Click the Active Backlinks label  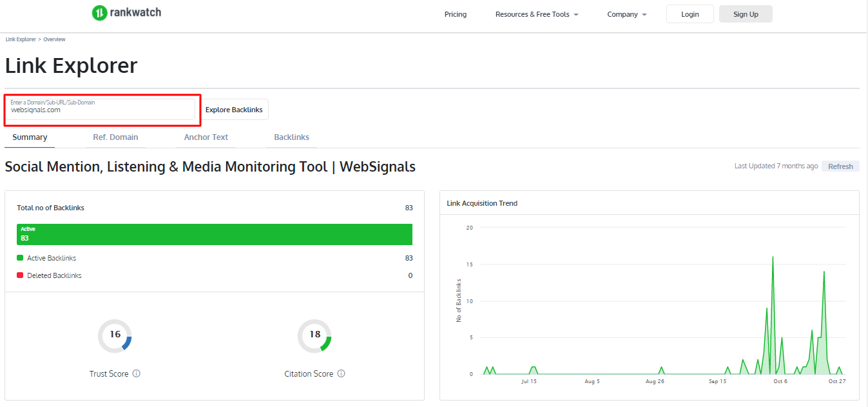[52, 258]
